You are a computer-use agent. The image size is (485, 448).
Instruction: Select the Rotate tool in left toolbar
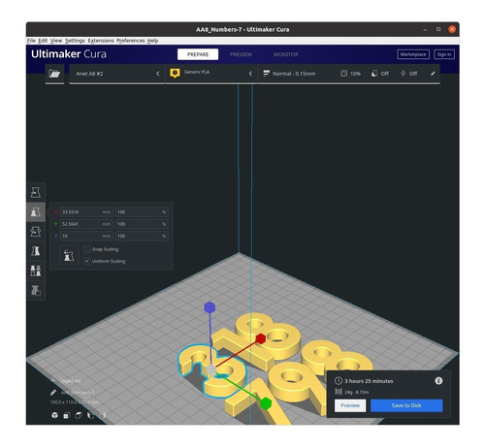pos(36,232)
